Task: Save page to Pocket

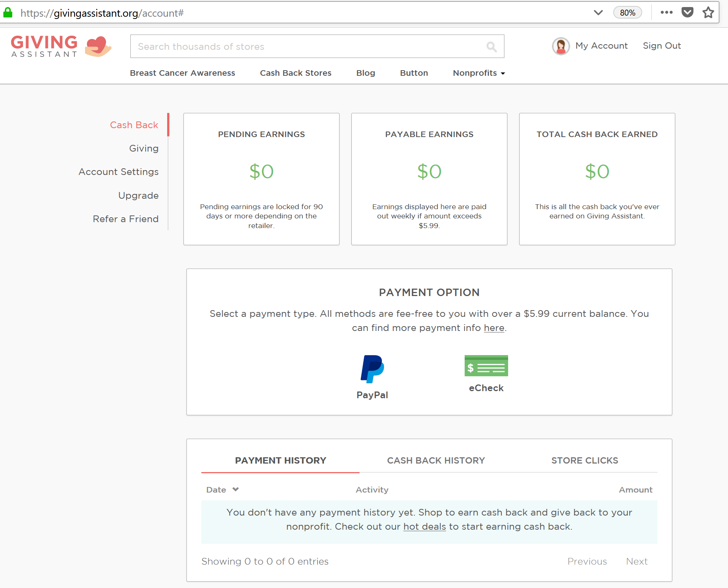Action: [688, 12]
